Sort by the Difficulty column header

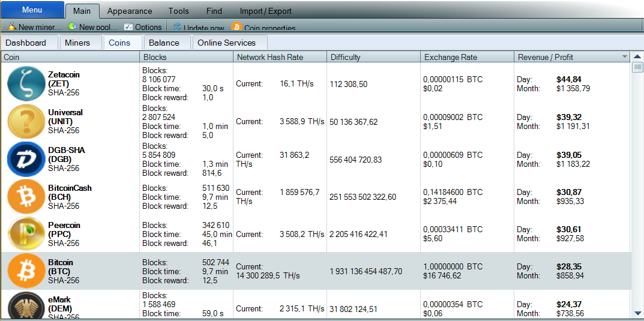tap(374, 57)
